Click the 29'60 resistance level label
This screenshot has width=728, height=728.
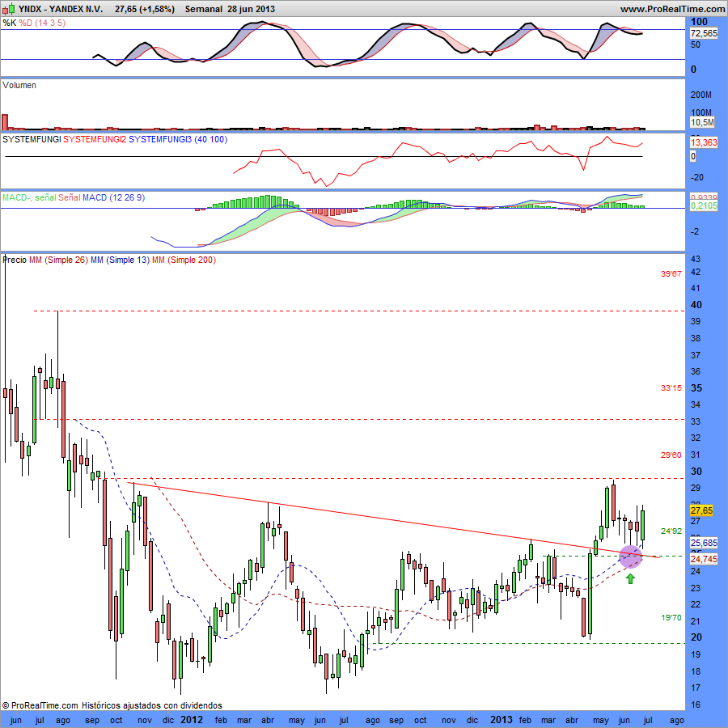click(671, 455)
